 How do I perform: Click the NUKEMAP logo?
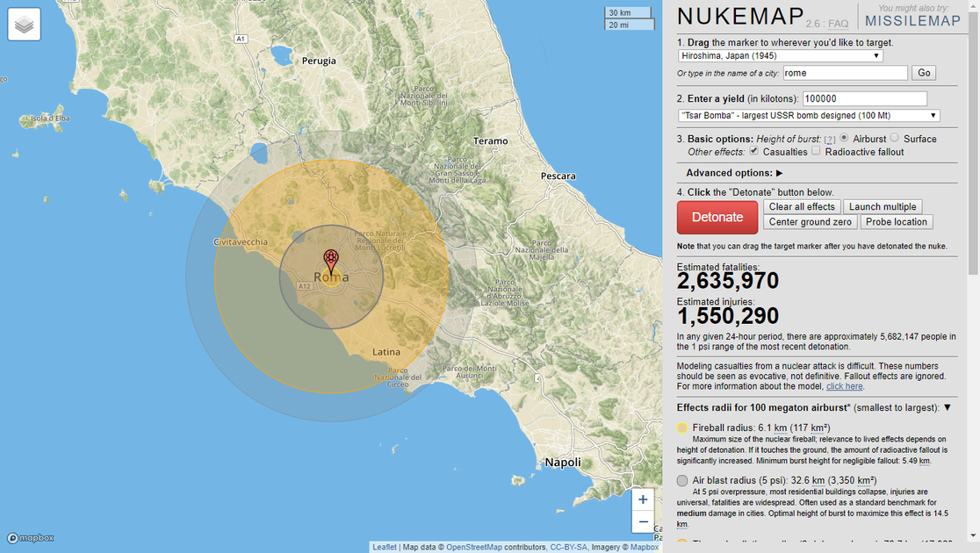tap(738, 16)
